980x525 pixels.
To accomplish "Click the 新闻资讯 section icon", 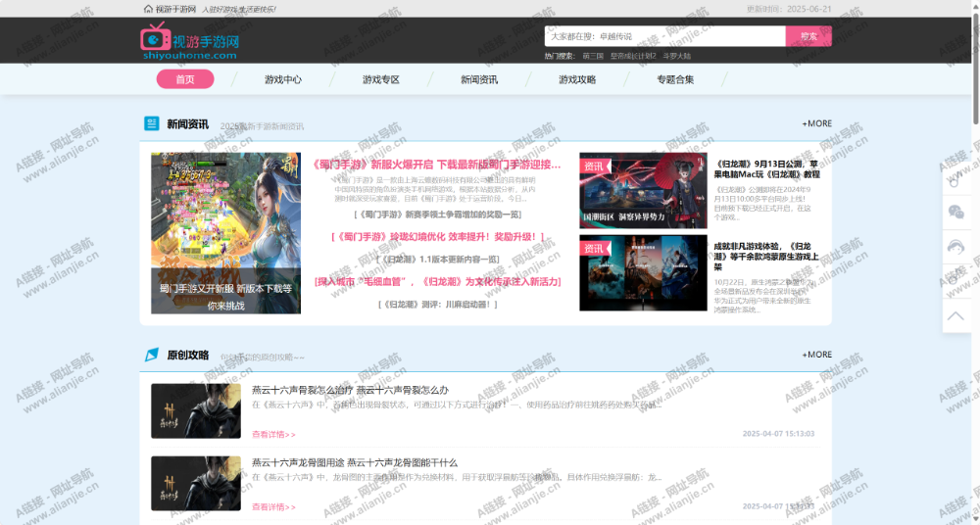I will point(152,123).
